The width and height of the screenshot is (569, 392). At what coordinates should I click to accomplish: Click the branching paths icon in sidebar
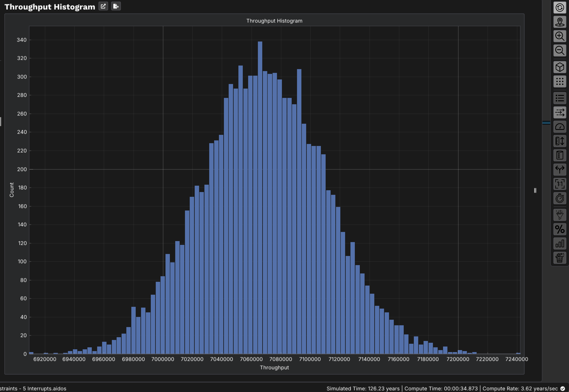pyautogui.click(x=560, y=169)
